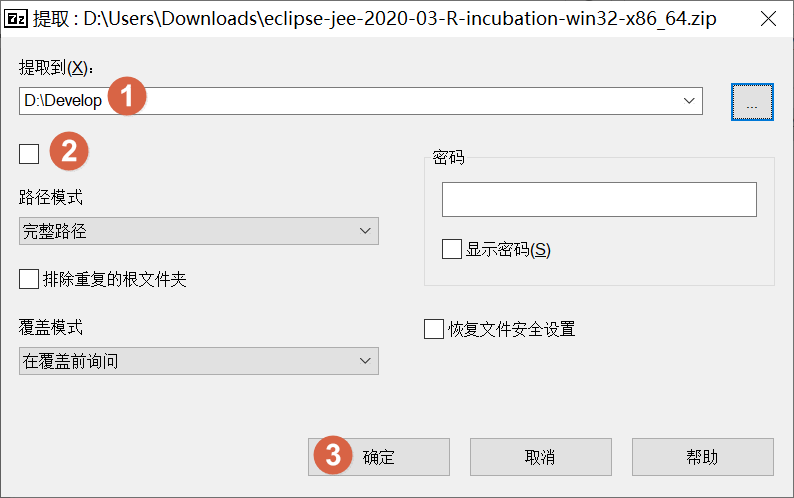Click the 提取到(X): label
Image resolution: width=794 pixels, height=498 pixels.
click(x=55, y=67)
